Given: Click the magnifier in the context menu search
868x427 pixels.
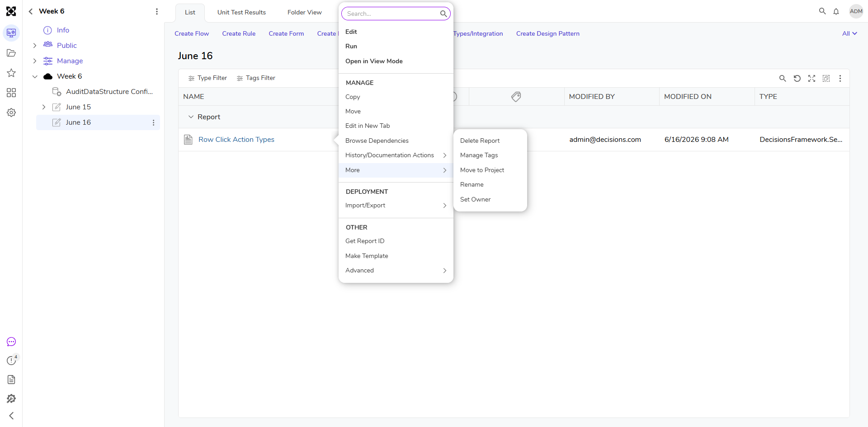Looking at the screenshot, I should [443, 14].
